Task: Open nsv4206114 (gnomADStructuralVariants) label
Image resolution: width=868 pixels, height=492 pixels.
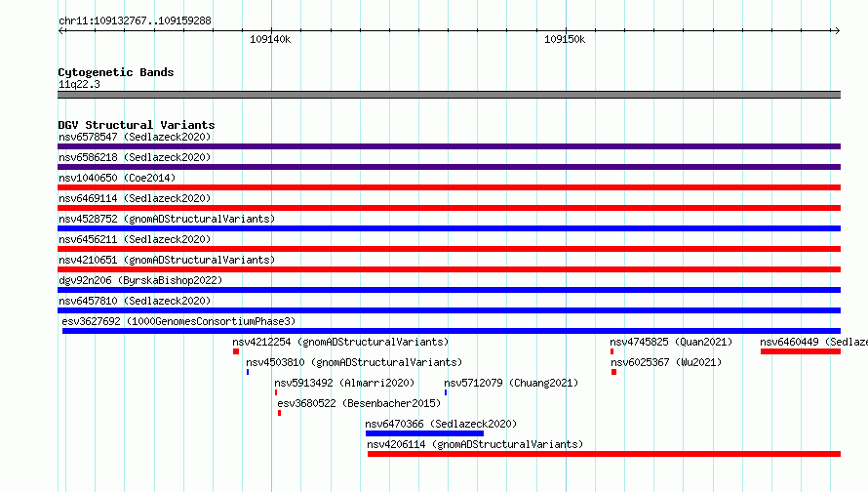Action: click(x=475, y=444)
